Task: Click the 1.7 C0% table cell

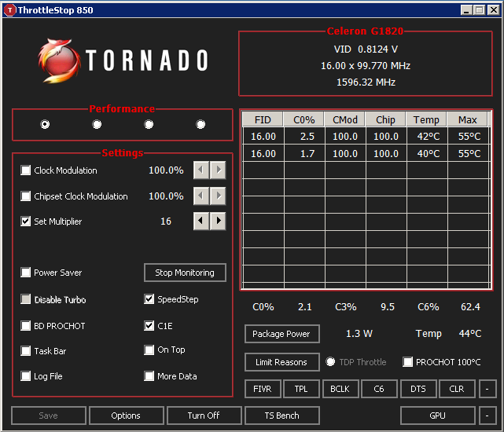Action: [304, 153]
